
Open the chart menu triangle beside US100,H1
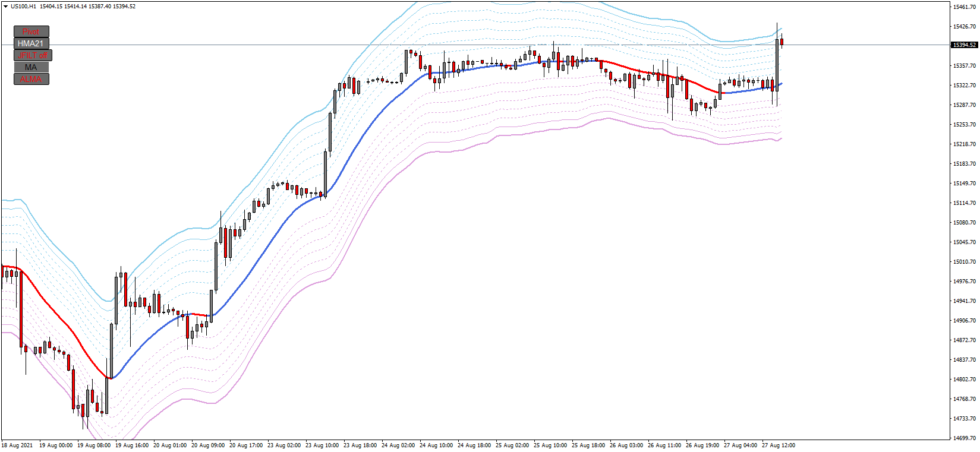click(5, 7)
